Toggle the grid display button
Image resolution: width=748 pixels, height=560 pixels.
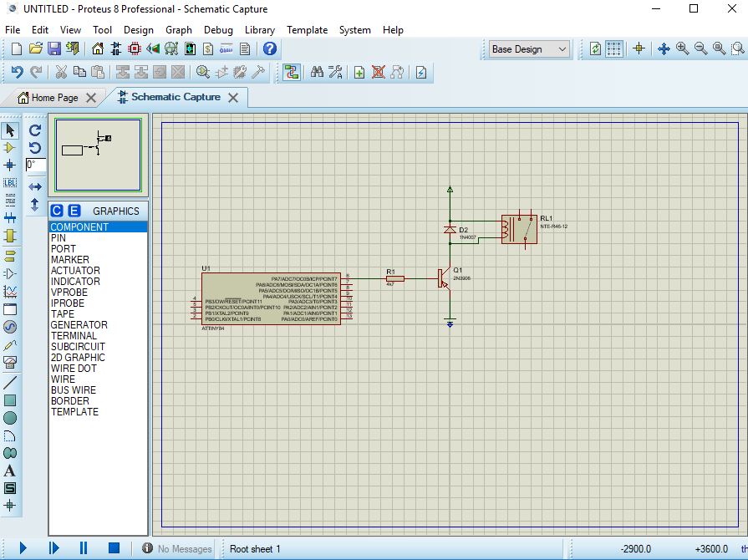(x=614, y=49)
